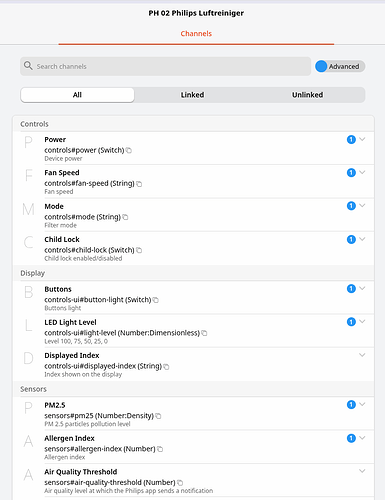Viewport: 385px width, 500px height.
Task: Click the Power link count badge
Action: [x=351, y=140]
